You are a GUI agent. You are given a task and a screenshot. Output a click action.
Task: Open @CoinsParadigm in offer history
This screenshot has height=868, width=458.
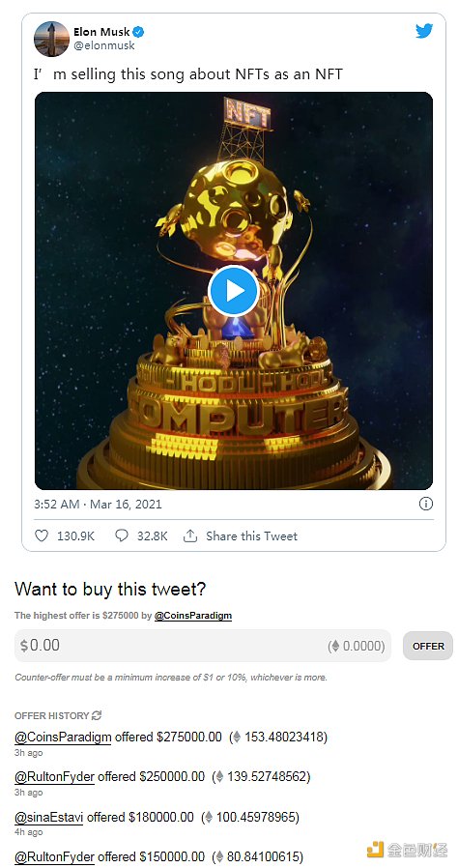point(63,737)
